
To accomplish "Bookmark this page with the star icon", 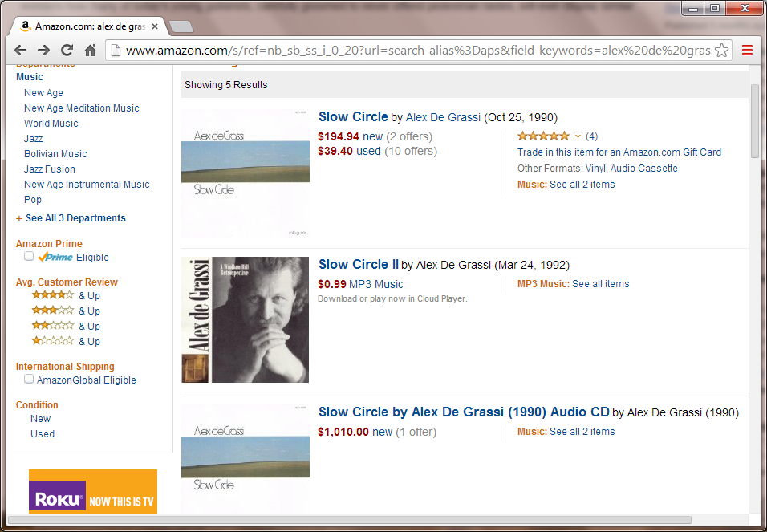I will (x=721, y=51).
